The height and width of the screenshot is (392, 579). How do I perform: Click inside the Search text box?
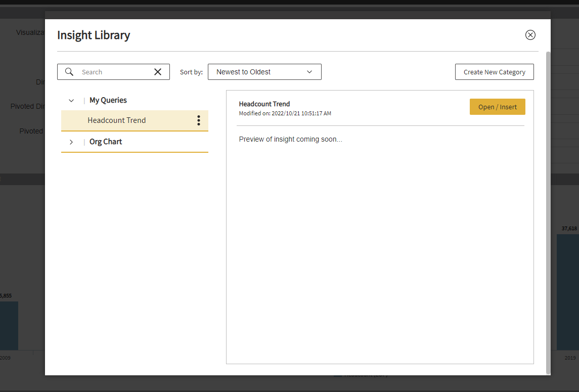pos(114,72)
